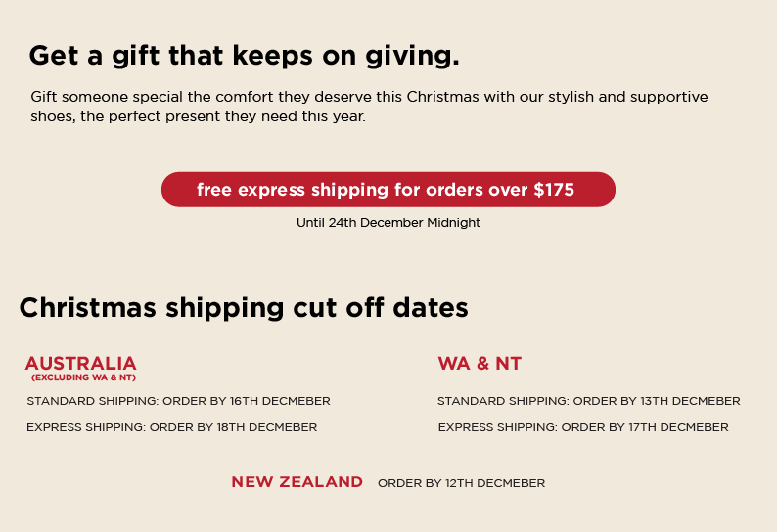Click the '(Excluding WA & NT)' subtitle
The height and width of the screenshot is (532, 777).
point(83,377)
